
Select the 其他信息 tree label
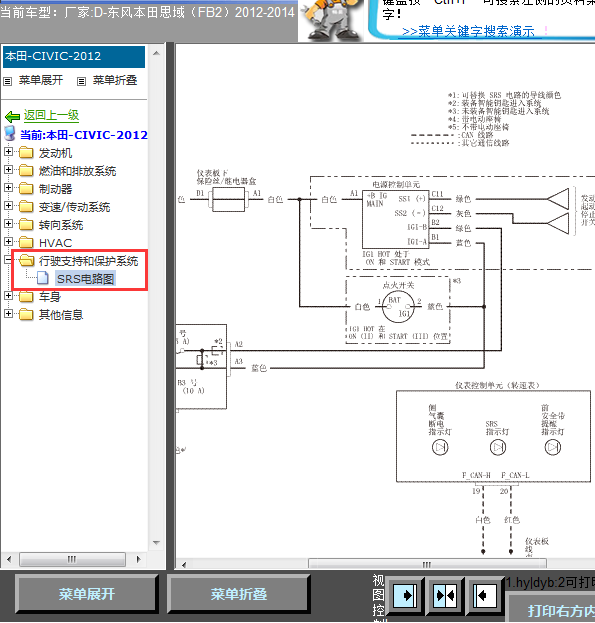61,315
